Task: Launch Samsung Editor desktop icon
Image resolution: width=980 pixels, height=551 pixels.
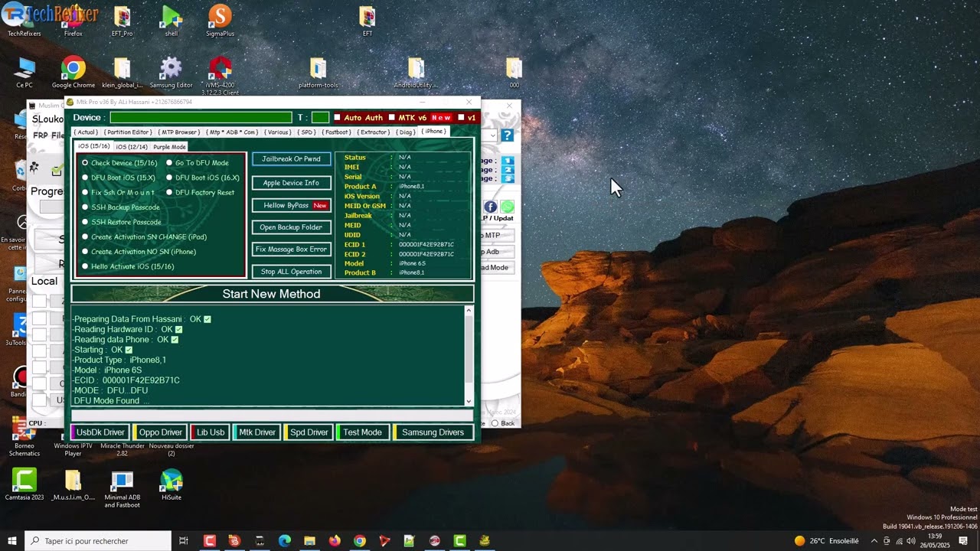Action: tap(171, 73)
